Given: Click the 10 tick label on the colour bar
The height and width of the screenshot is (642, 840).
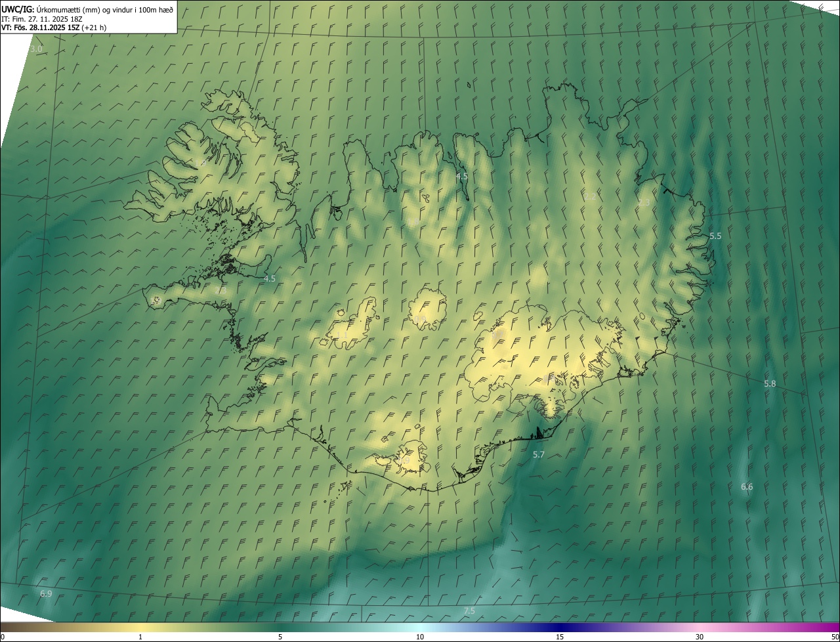Looking at the screenshot, I should (420, 637).
